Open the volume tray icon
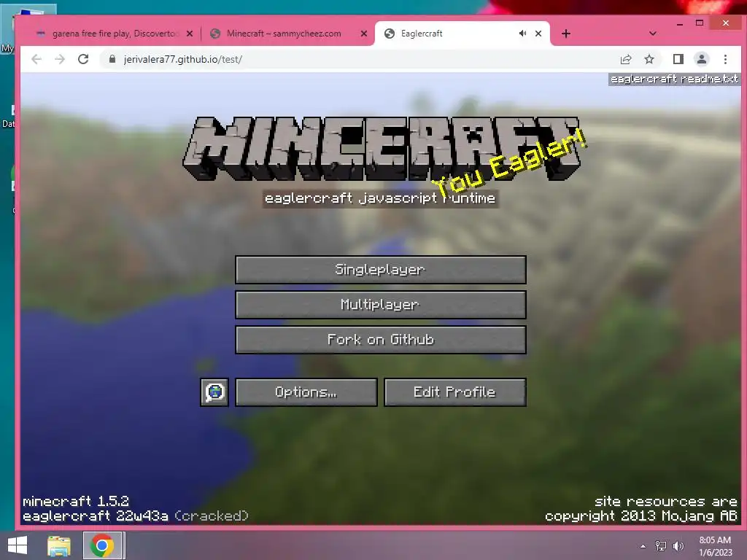Viewport: 747px width, 560px height. click(678, 546)
